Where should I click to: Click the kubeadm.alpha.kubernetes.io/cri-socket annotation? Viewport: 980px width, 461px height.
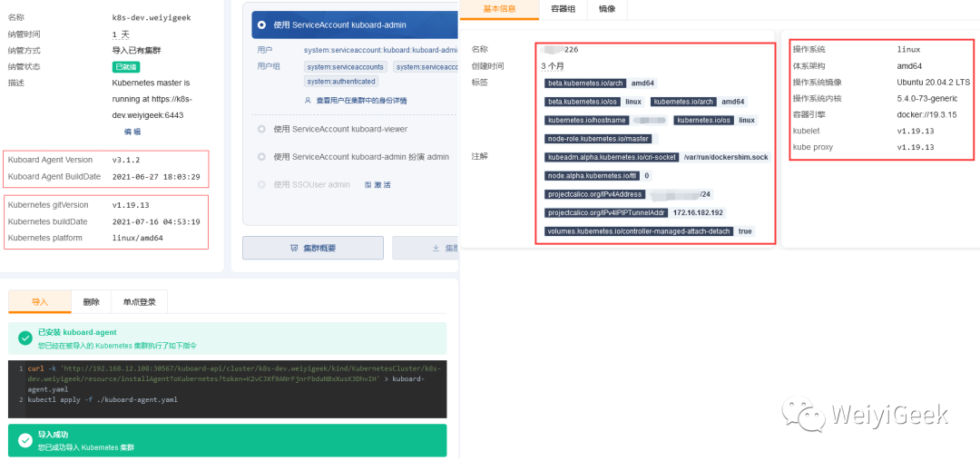(612, 157)
